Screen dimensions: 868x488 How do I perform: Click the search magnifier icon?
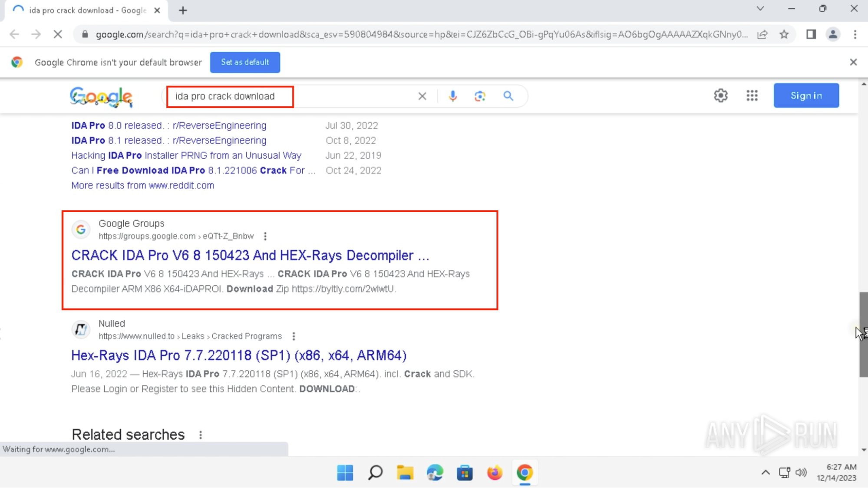click(508, 96)
